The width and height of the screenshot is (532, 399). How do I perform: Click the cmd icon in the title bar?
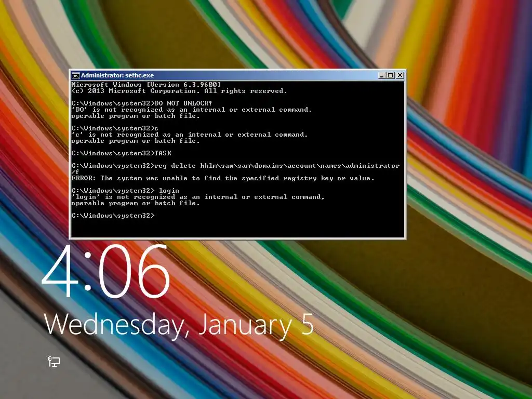(x=76, y=75)
